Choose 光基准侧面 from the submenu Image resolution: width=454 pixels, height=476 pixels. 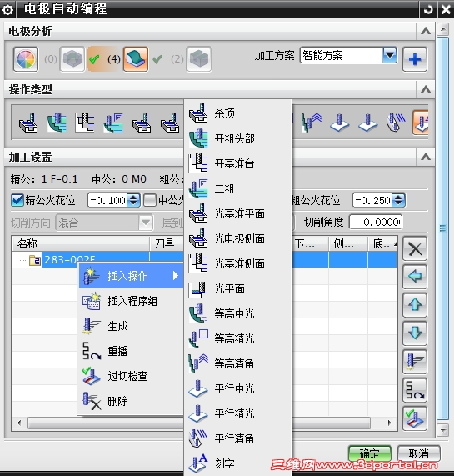click(x=237, y=263)
